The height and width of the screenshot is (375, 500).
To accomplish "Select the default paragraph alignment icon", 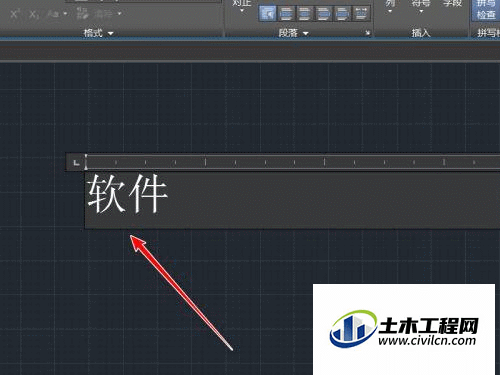I will point(267,13).
